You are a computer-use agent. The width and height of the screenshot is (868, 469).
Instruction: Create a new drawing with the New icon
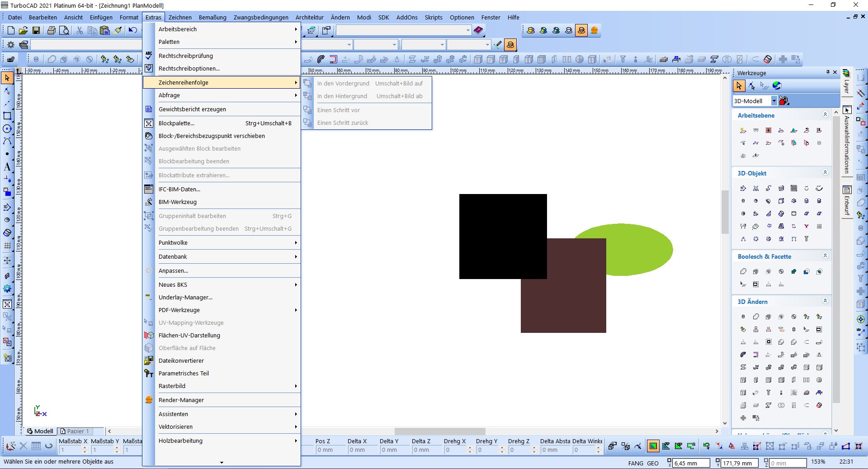tap(11, 30)
